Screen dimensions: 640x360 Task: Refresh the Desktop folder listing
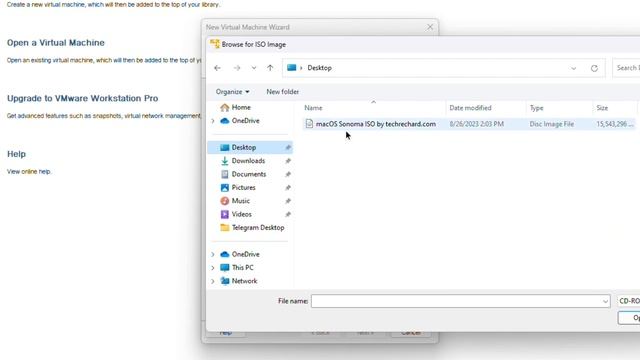click(x=594, y=68)
